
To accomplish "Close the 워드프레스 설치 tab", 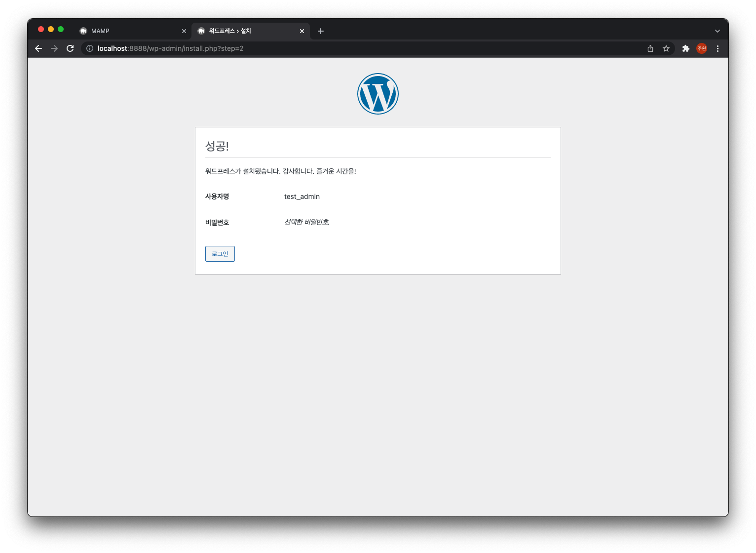I will (x=302, y=31).
